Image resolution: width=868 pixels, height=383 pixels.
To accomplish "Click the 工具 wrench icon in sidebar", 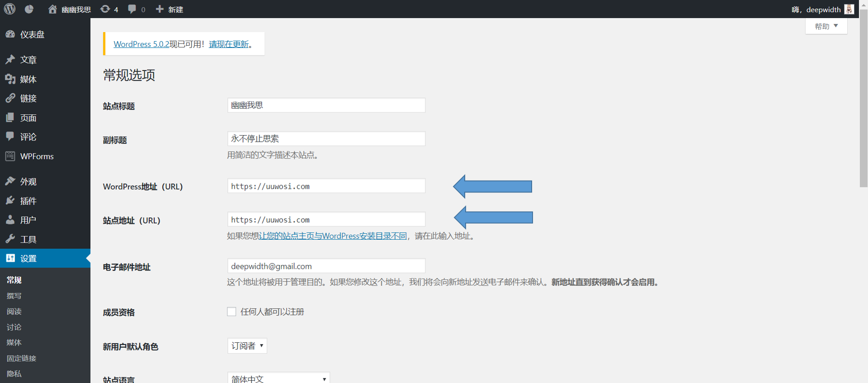I will [10, 239].
